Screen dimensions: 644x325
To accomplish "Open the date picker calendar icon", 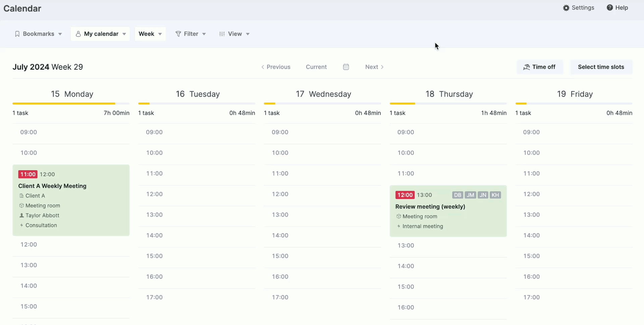I will (x=346, y=67).
